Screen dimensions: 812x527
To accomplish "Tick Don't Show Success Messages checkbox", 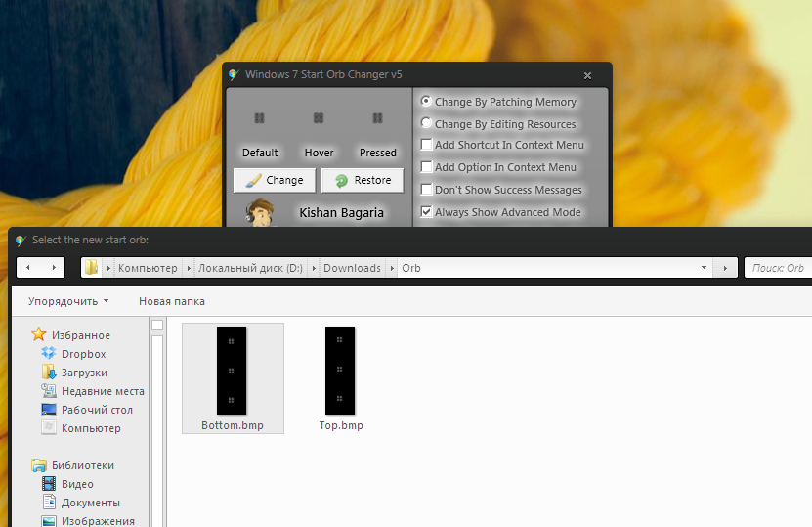I will (x=426, y=189).
